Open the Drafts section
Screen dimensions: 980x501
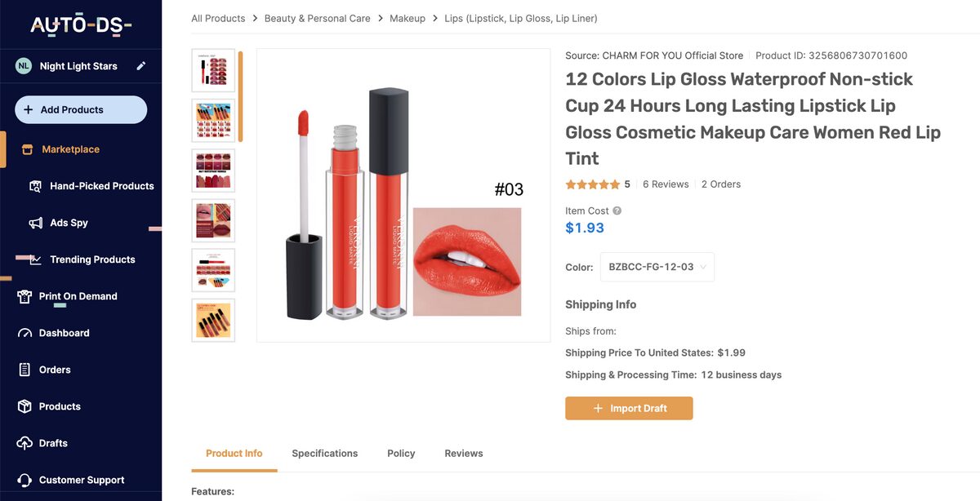54,442
